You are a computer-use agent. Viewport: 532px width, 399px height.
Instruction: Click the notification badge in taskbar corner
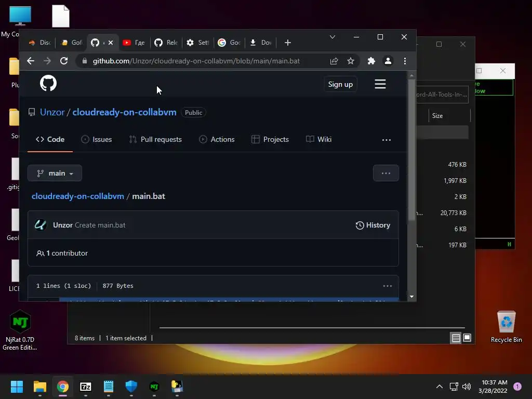517,387
